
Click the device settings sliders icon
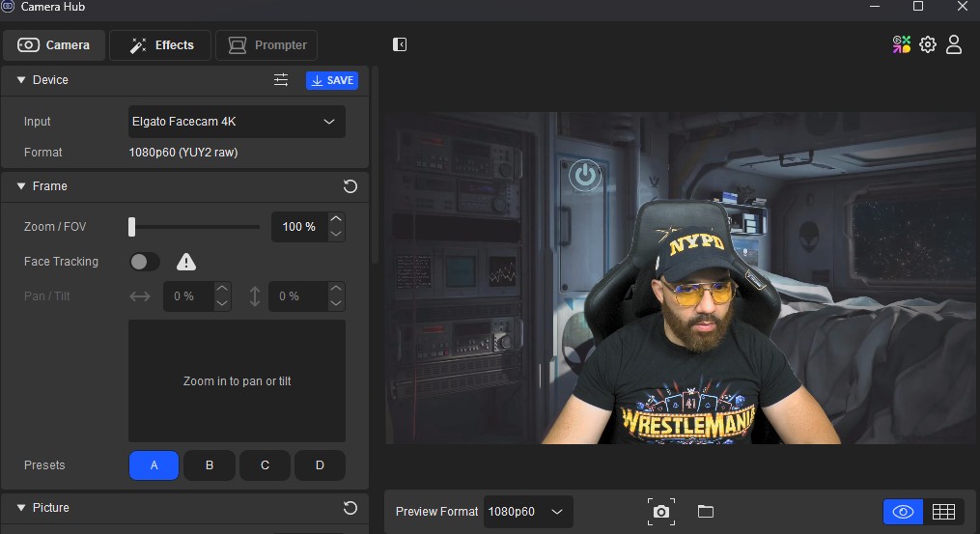click(x=281, y=80)
